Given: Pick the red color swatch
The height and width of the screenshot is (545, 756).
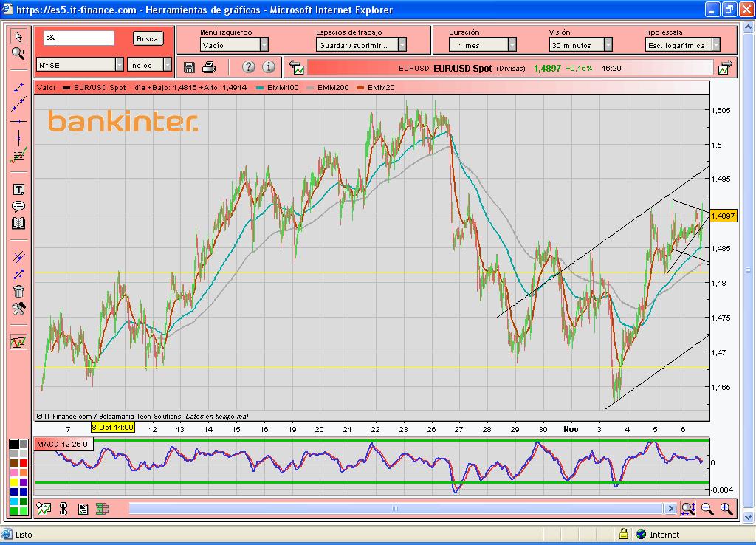Looking at the screenshot, I should 23,463.
